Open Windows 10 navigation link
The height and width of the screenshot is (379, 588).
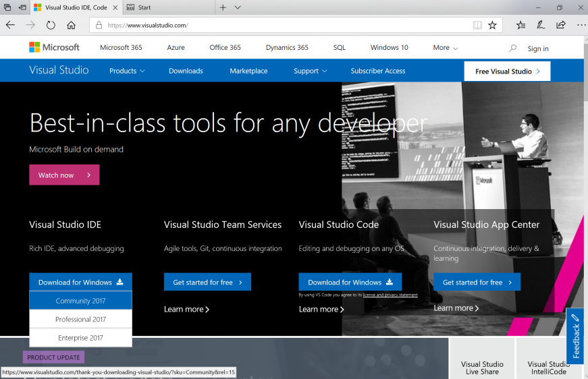(x=390, y=48)
